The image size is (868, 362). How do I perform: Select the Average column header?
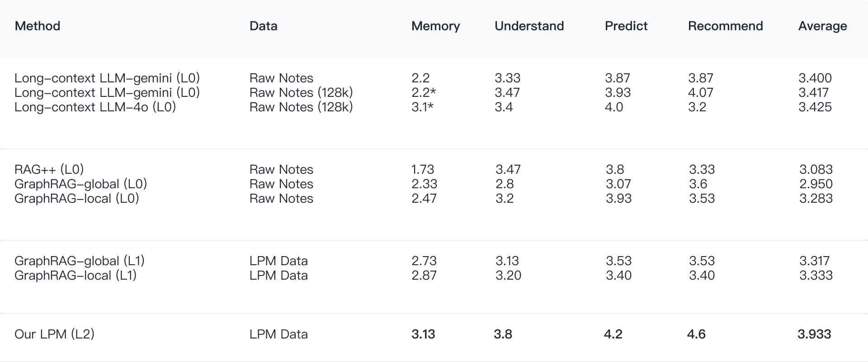click(823, 26)
